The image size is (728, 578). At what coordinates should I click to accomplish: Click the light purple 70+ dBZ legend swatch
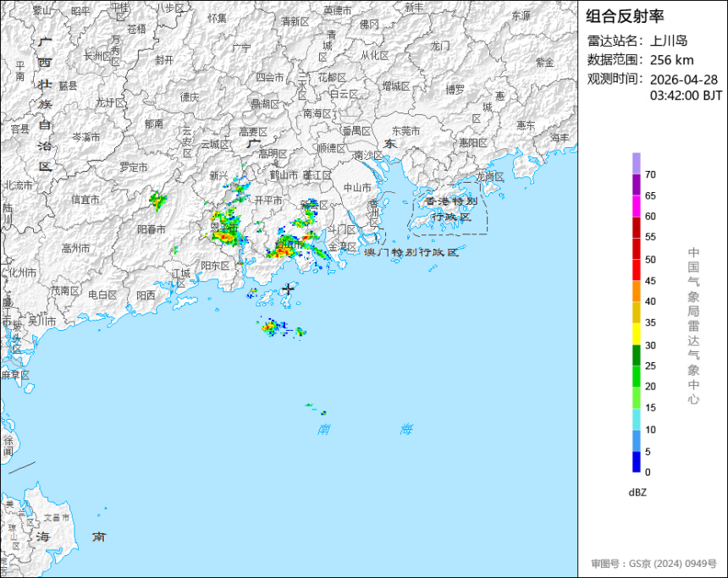pyautogui.click(x=636, y=163)
